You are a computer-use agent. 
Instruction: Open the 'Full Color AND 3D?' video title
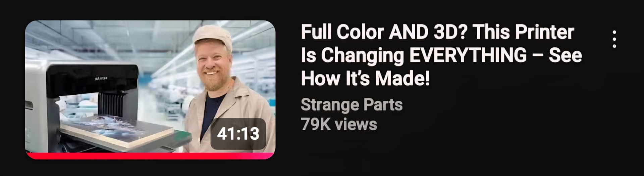441,55
